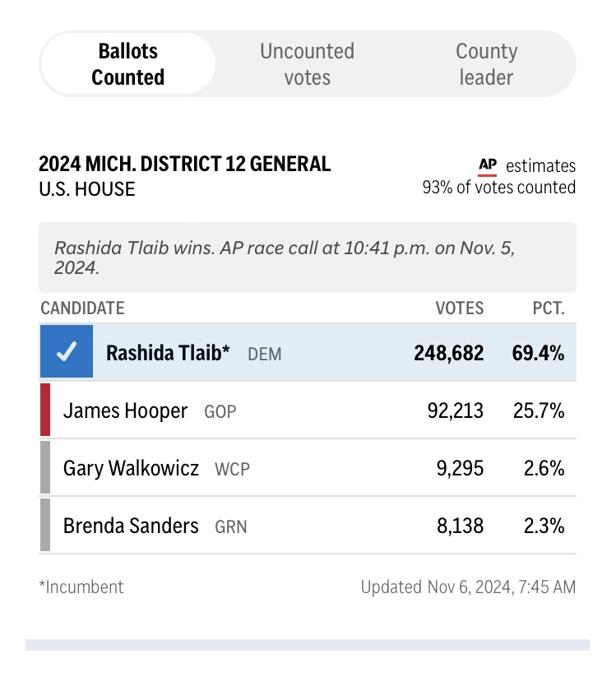Click the Incumbent footnote text
The height and width of the screenshot is (677, 616).
click(x=81, y=587)
